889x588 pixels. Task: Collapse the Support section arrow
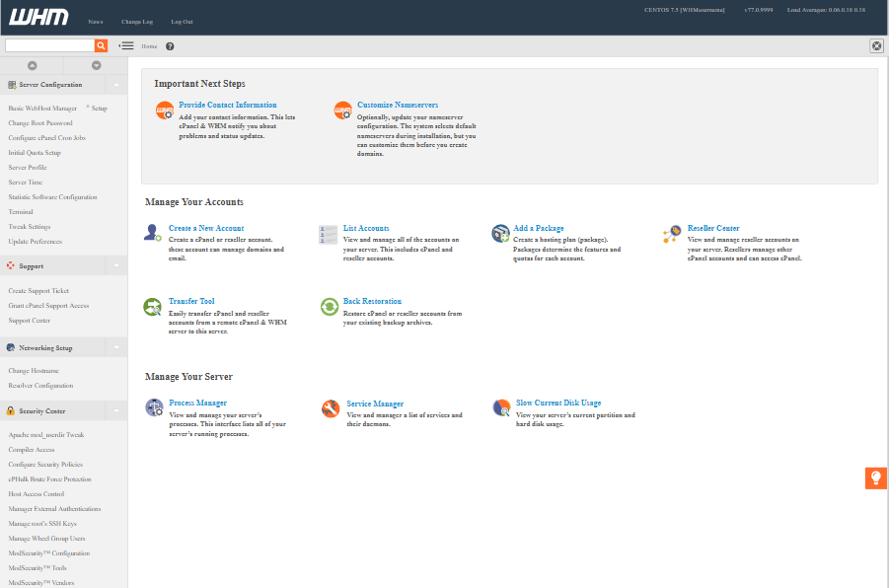coord(116,265)
